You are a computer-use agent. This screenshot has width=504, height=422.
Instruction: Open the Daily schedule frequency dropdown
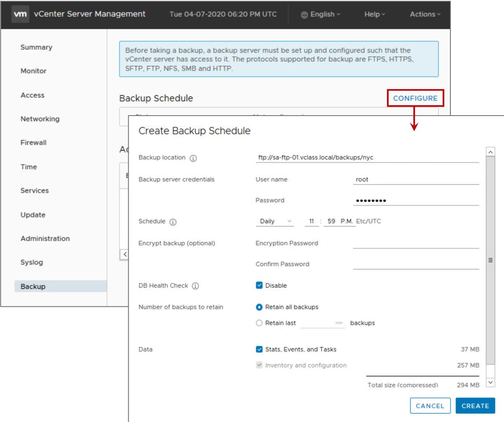coord(275,221)
